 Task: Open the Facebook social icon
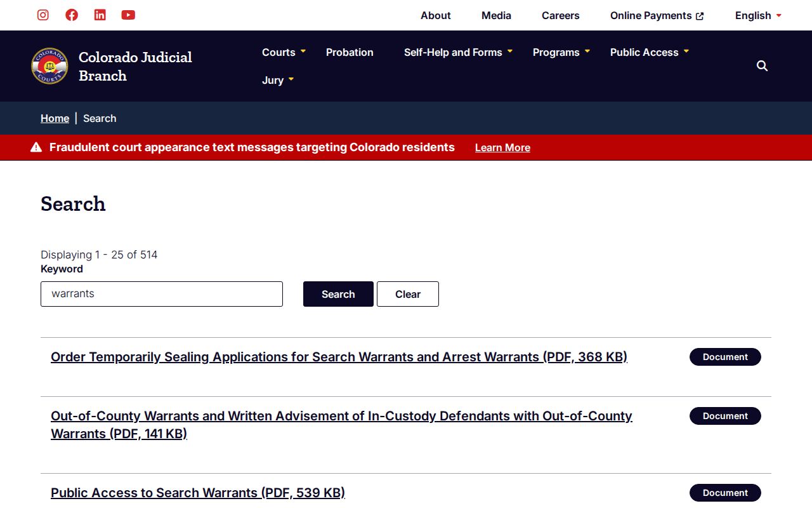(72, 15)
